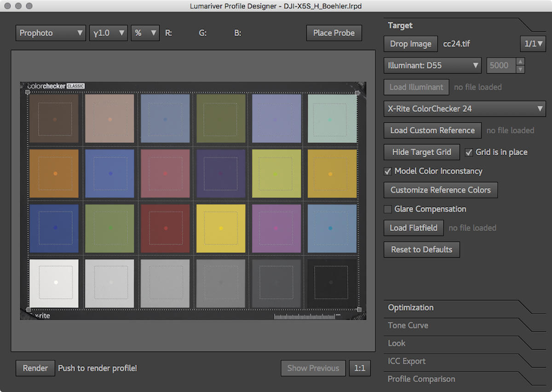Open the Prophoto color space dropdown

[x=51, y=33]
